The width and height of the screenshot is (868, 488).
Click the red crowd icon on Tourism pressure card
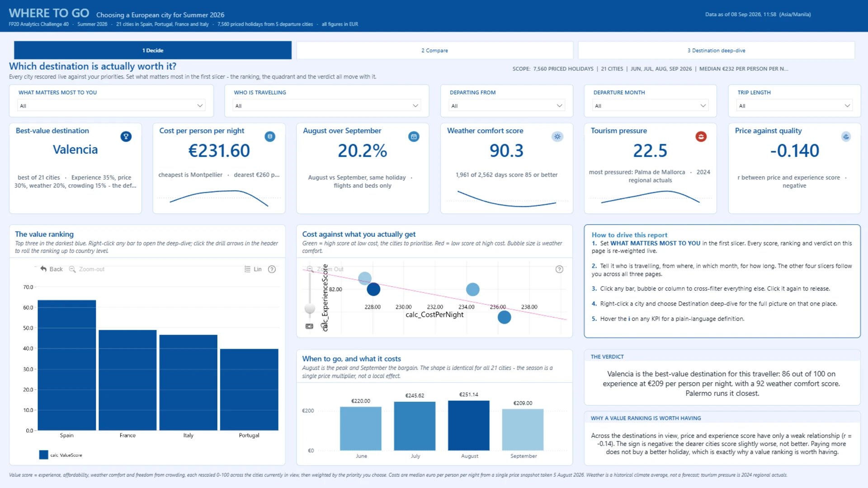[701, 136]
